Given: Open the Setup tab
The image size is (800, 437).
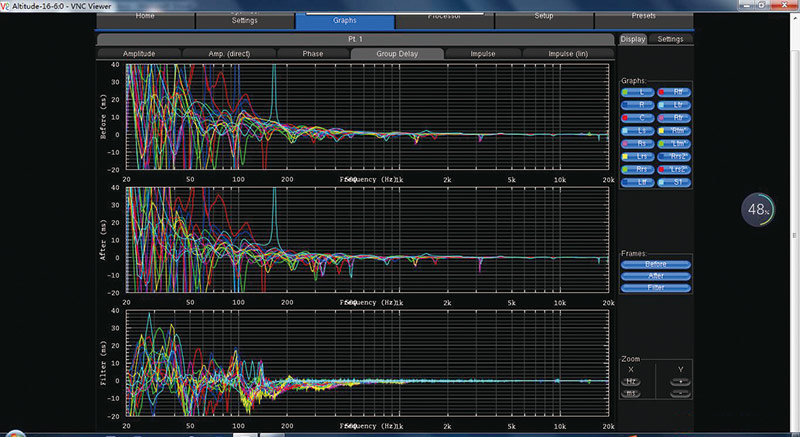Looking at the screenshot, I should [543, 19].
